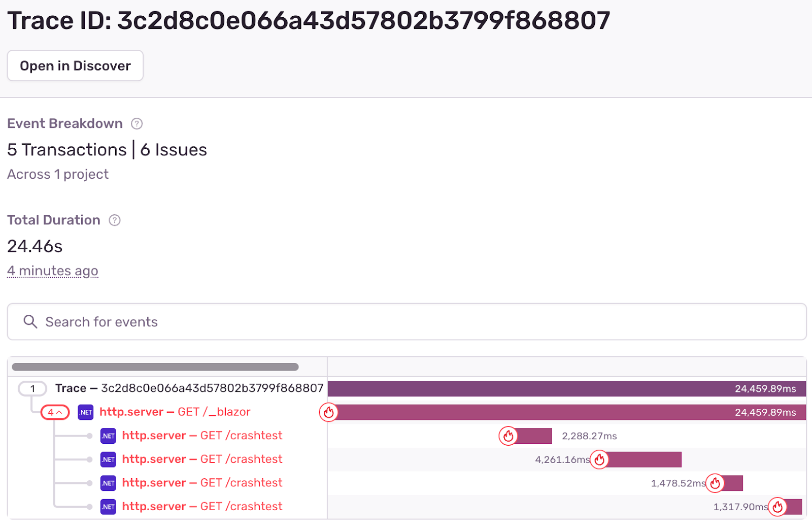The image size is (812, 528).
Task: Click the fire icon on the 1,478.52ms span
Action: (x=716, y=483)
